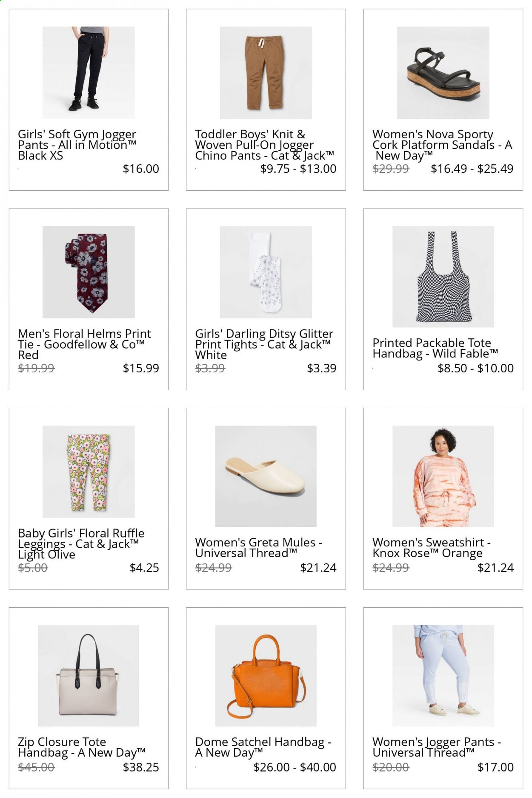
Task: Select the Toddler Boys' Chino Pants photo
Action: (266, 72)
